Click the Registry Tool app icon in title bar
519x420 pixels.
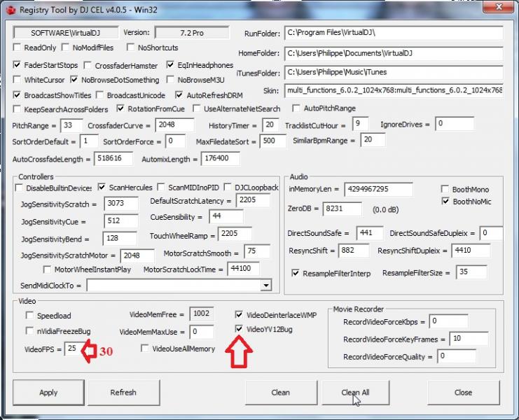click(11, 10)
